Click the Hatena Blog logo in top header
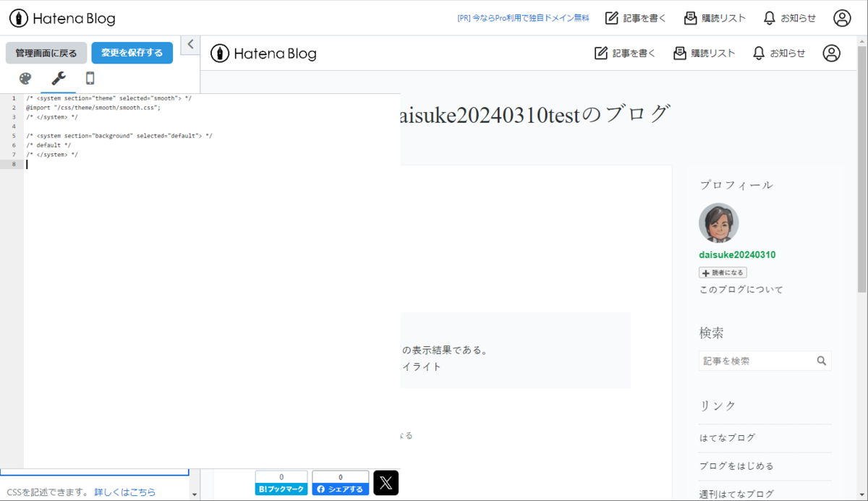868x501 pixels. [x=62, y=19]
